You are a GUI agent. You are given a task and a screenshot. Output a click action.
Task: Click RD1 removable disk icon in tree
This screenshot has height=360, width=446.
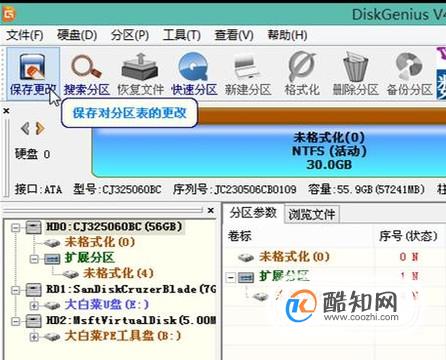click(34, 289)
